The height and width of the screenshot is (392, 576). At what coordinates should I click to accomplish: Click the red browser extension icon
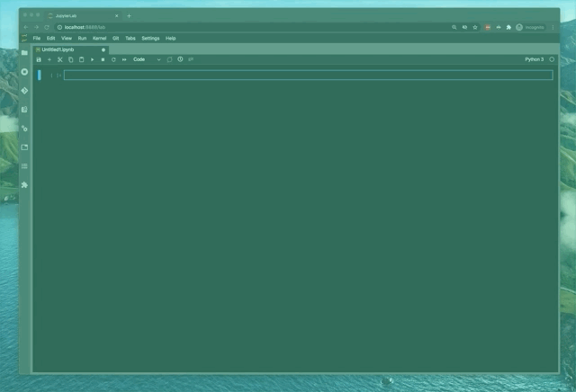(488, 27)
